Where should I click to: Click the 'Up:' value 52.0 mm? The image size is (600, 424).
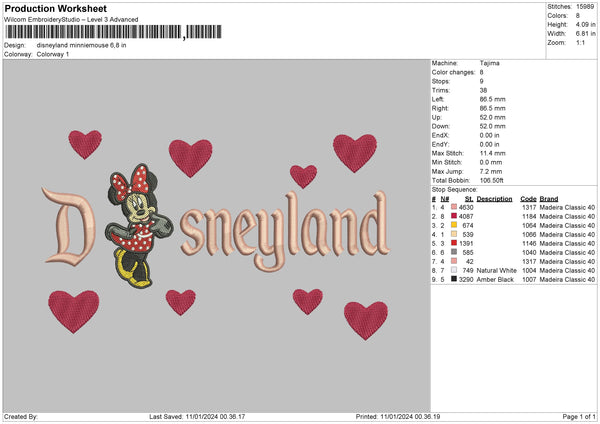pyautogui.click(x=492, y=117)
